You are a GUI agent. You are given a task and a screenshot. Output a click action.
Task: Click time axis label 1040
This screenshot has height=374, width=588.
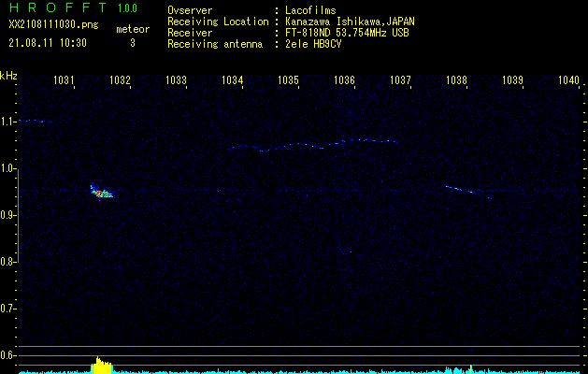pos(568,79)
